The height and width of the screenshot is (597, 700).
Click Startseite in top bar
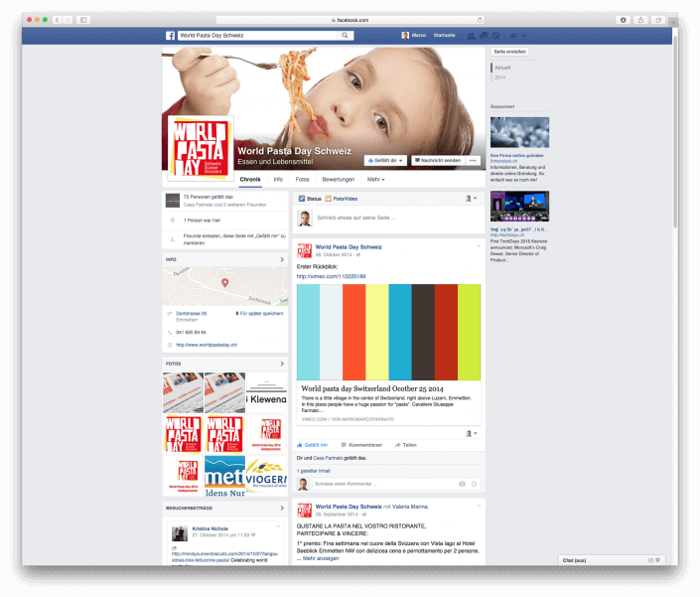(x=444, y=36)
